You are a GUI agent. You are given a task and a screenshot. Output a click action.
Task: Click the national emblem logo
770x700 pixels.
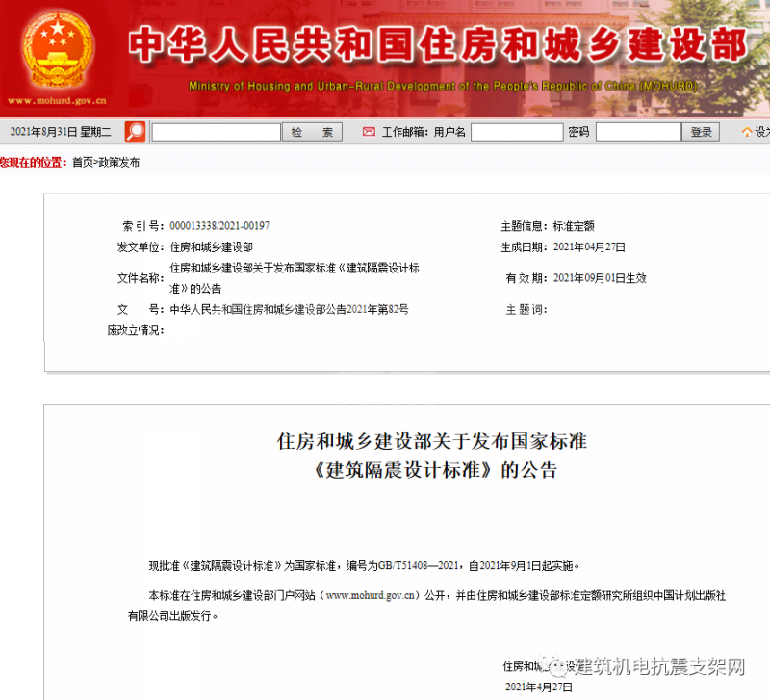point(58,49)
